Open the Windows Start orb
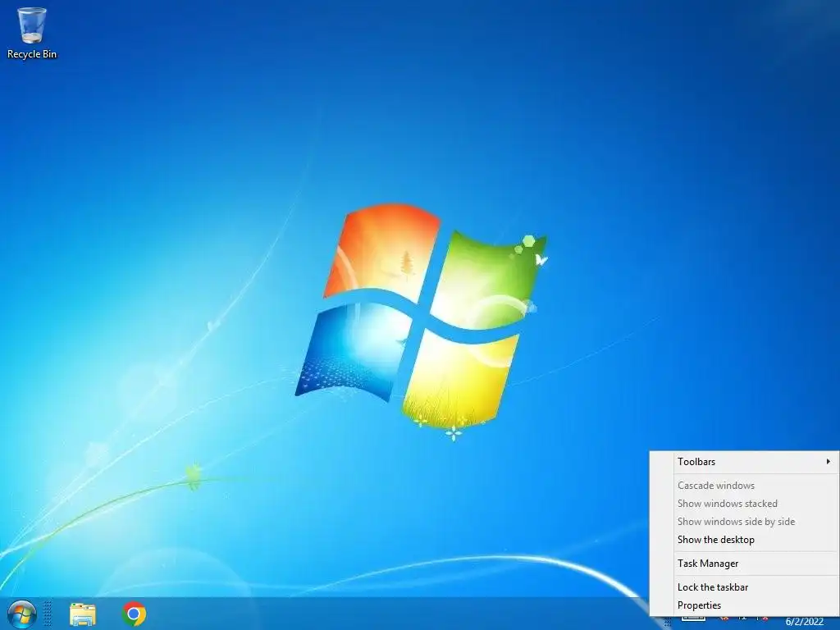 22,614
